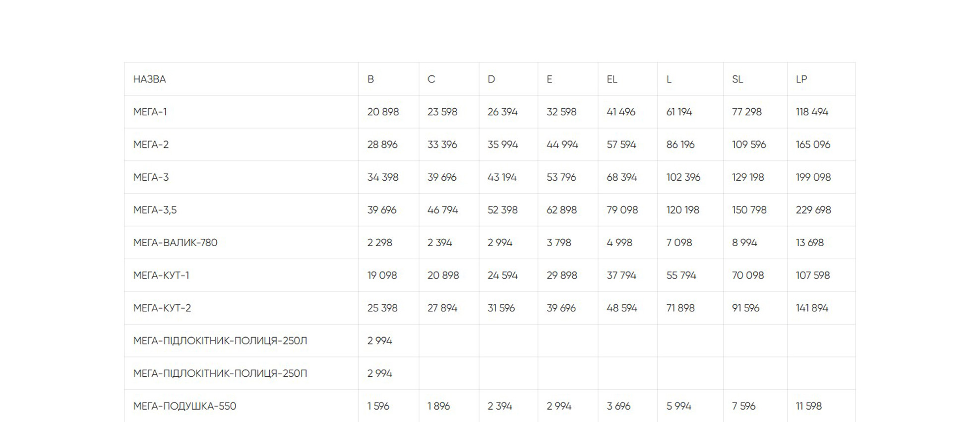Select the МЕГА-ПІДЛОКІТНИК-ПОЛИЦЯ-250П row name

[x=220, y=374]
